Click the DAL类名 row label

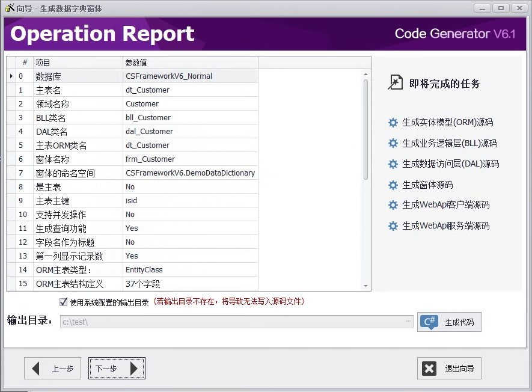[x=52, y=132]
